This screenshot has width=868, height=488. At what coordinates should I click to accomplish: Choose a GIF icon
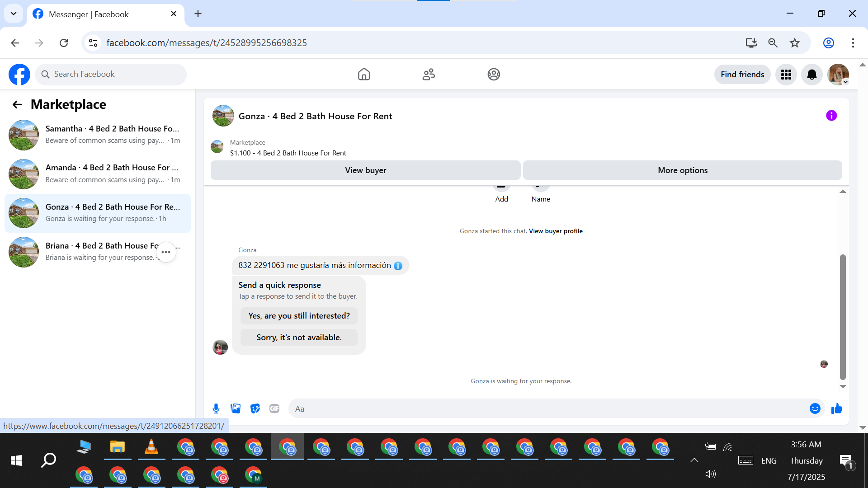274,408
